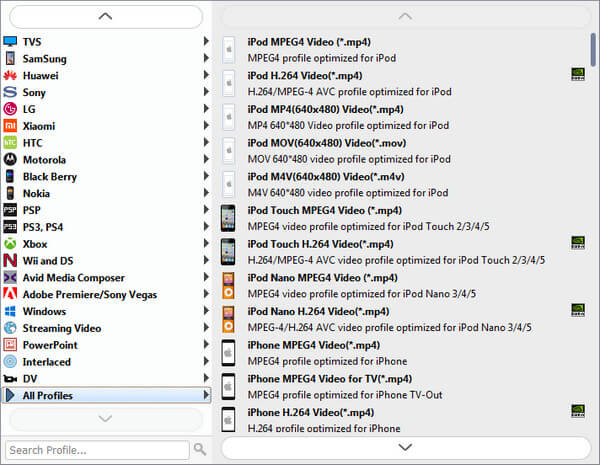The height and width of the screenshot is (465, 600).
Task: Open the PS3, PS4 category
Action: click(106, 227)
